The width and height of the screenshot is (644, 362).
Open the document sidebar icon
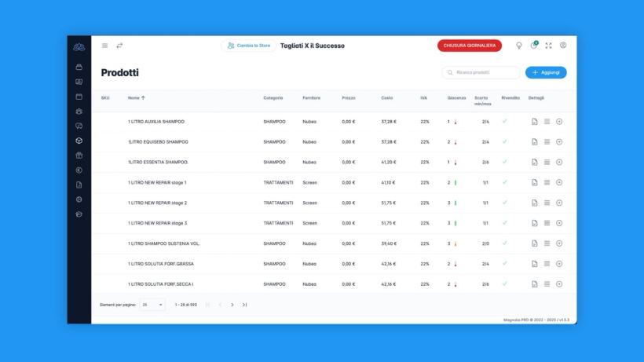pyautogui.click(x=79, y=185)
